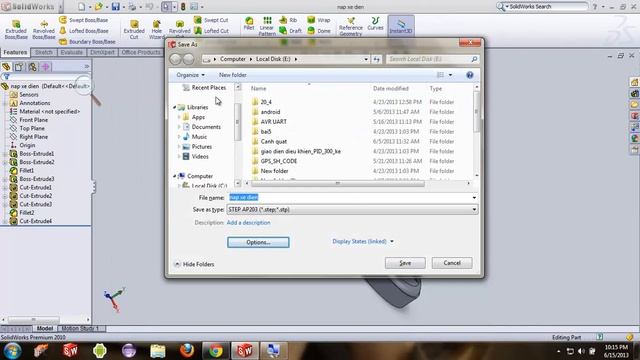This screenshot has height=360, width=640.
Task: Switch to Features tab
Action: click(x=15, y=52)
